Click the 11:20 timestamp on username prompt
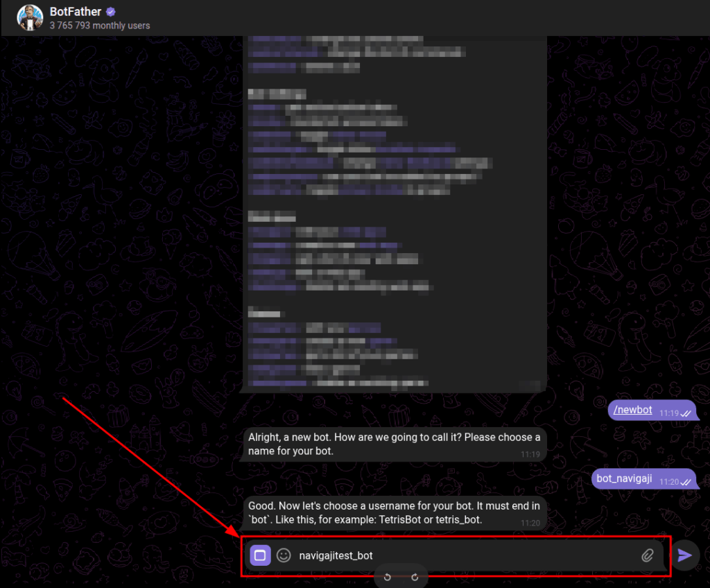710x588 pixels. click(x=530, y=523)
